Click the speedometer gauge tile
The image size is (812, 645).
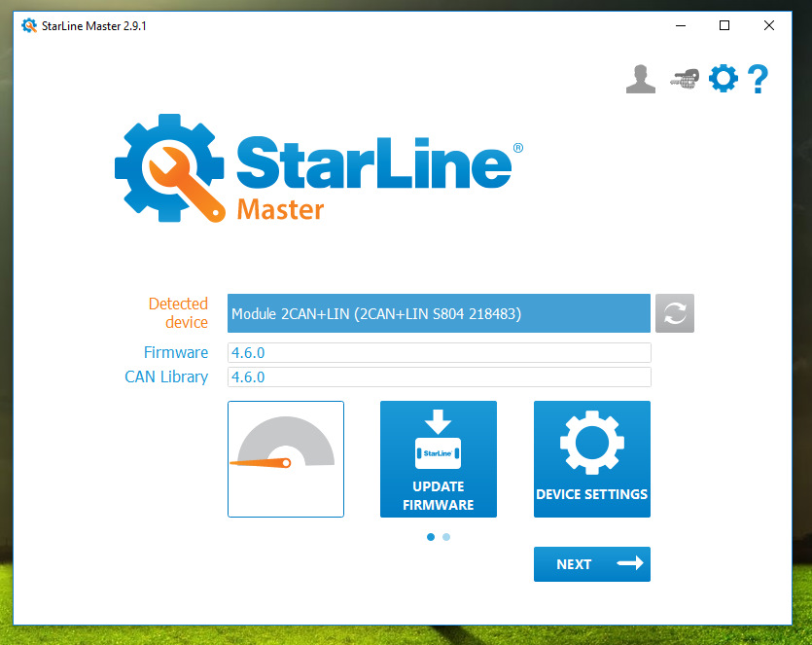pos(286,459)
